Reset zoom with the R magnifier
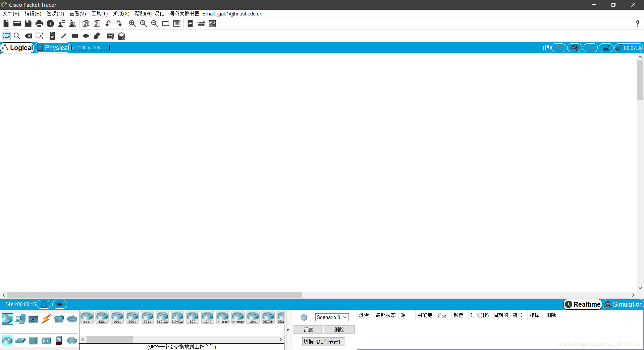The width and height of the screenshot is (644, 350). coord(144,24)
